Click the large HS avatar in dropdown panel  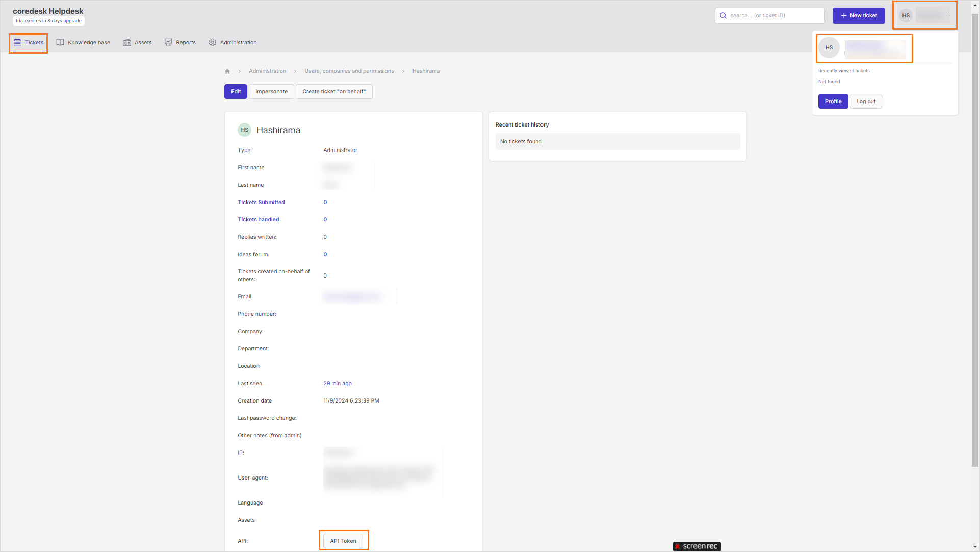[829, 47]
